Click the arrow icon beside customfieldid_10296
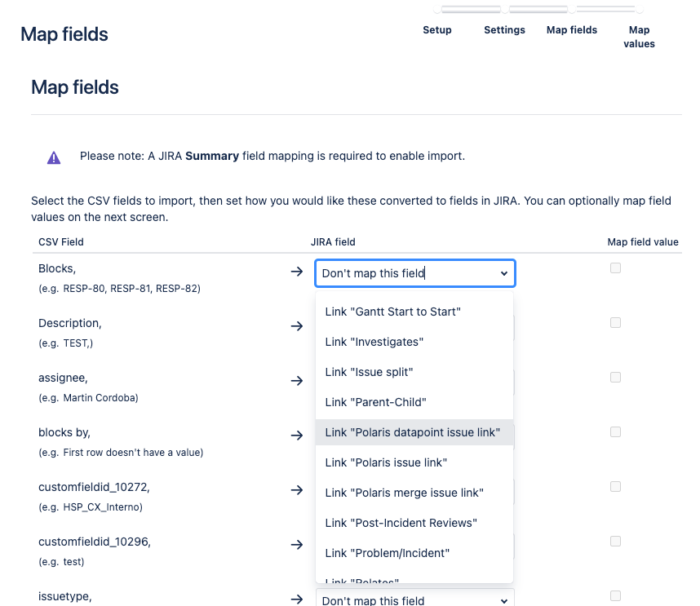Image resolution: width=700 pixels, height=606 pixels. [x=297, y=544]
